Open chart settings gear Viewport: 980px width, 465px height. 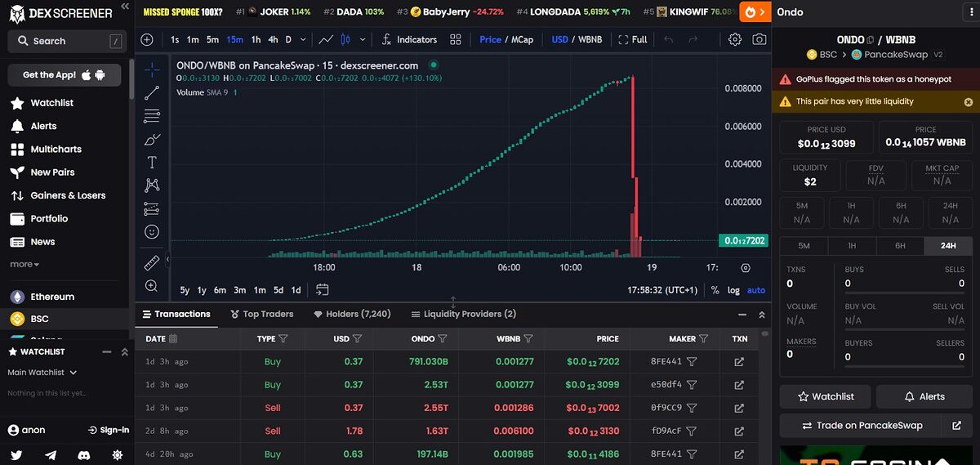pyautogui.click(x=735, y=39)
